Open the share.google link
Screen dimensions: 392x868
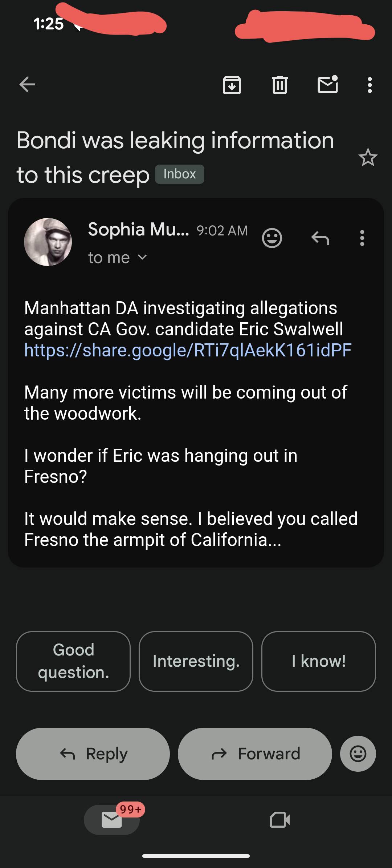click(x=188, y=350)
